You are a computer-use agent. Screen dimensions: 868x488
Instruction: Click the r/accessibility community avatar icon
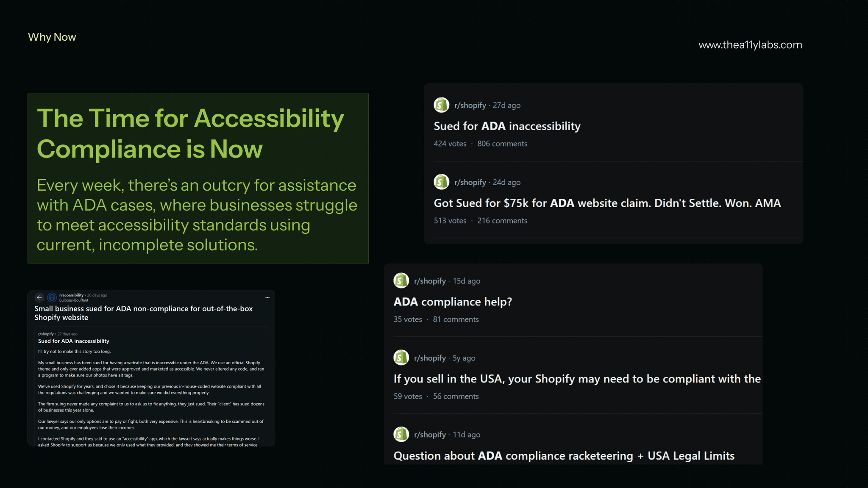point(52,297)
